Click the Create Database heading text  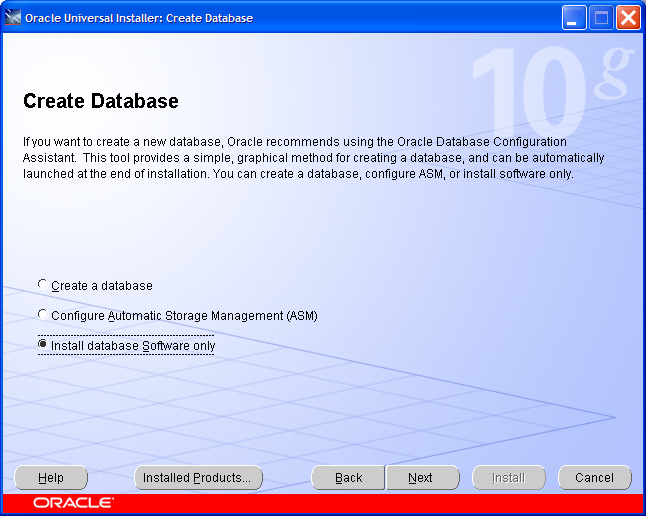pyautogui.click(x=101, y=101)
